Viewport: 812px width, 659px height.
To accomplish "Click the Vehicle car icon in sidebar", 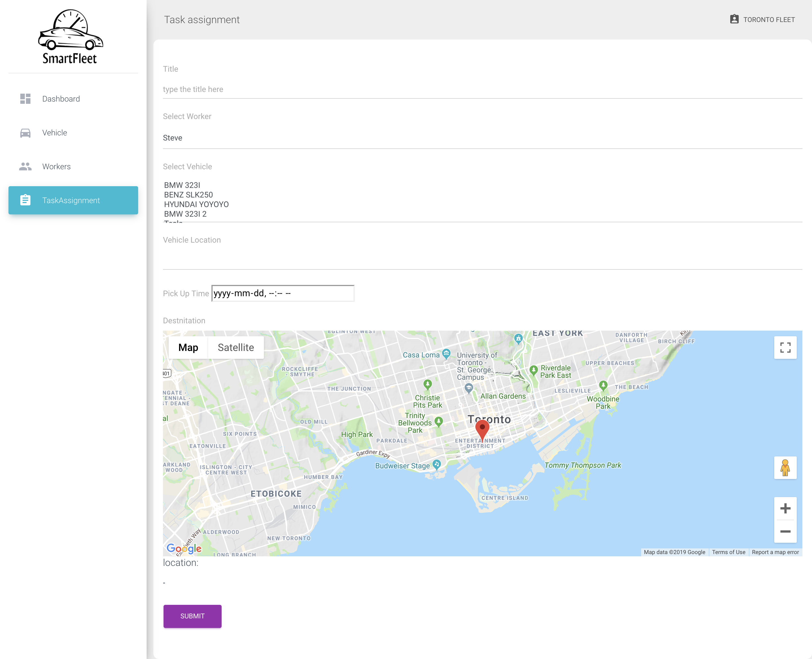I will [25, 133].
